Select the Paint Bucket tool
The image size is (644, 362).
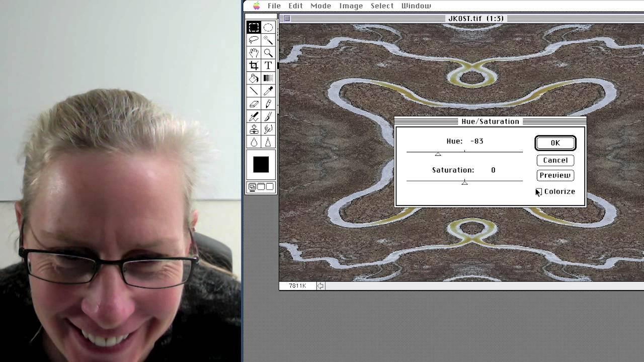[254, 78]
